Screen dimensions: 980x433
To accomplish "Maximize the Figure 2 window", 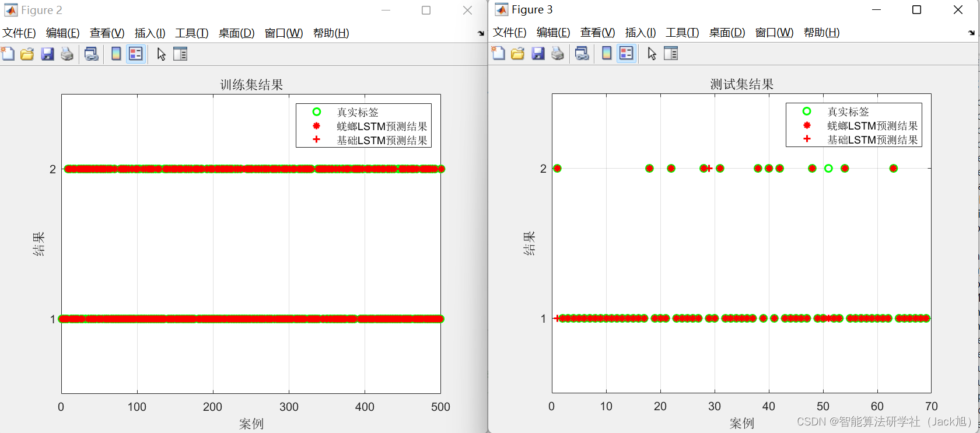I will [426, 10].
